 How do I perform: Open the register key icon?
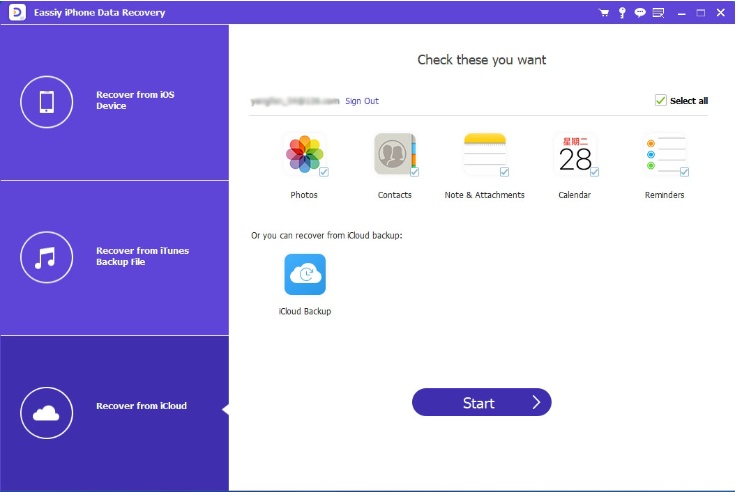click(x=622, y=13)
